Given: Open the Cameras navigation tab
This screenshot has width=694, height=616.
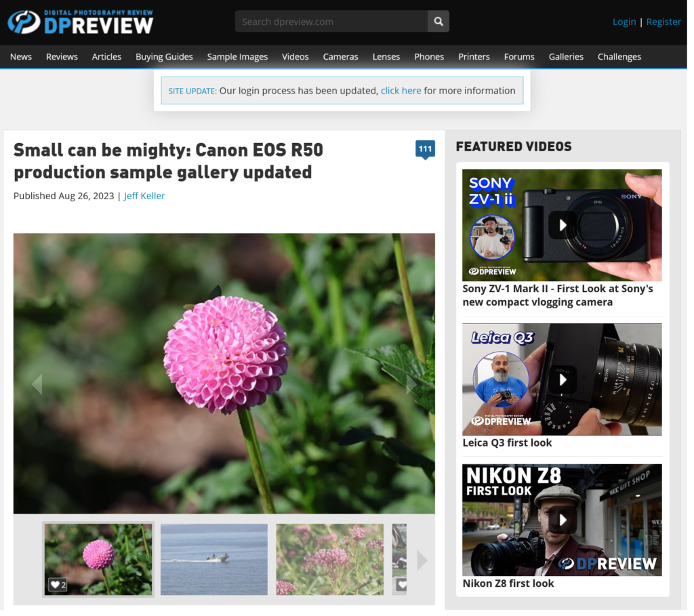Looking at the screenshot, I should point(340,57).
